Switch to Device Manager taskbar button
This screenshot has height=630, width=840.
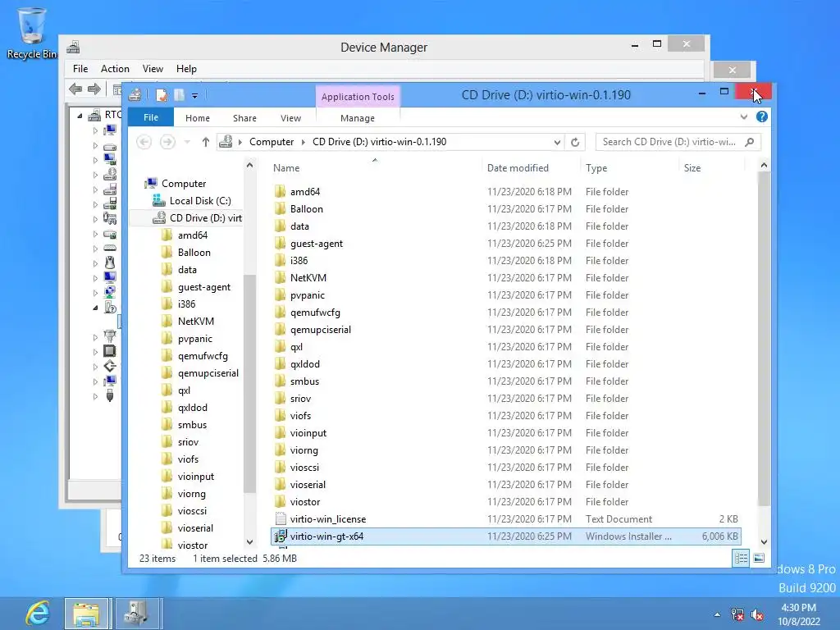click(136, 614)
